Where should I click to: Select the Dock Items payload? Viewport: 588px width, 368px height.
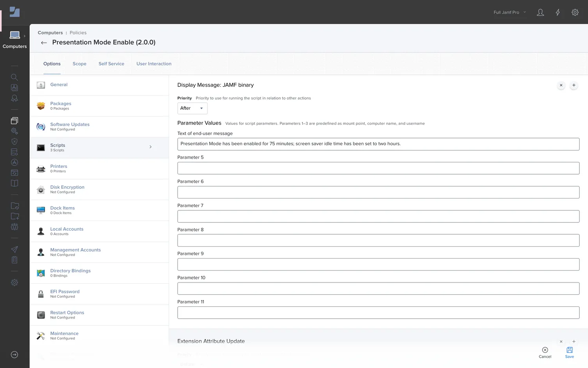(99, 210)
